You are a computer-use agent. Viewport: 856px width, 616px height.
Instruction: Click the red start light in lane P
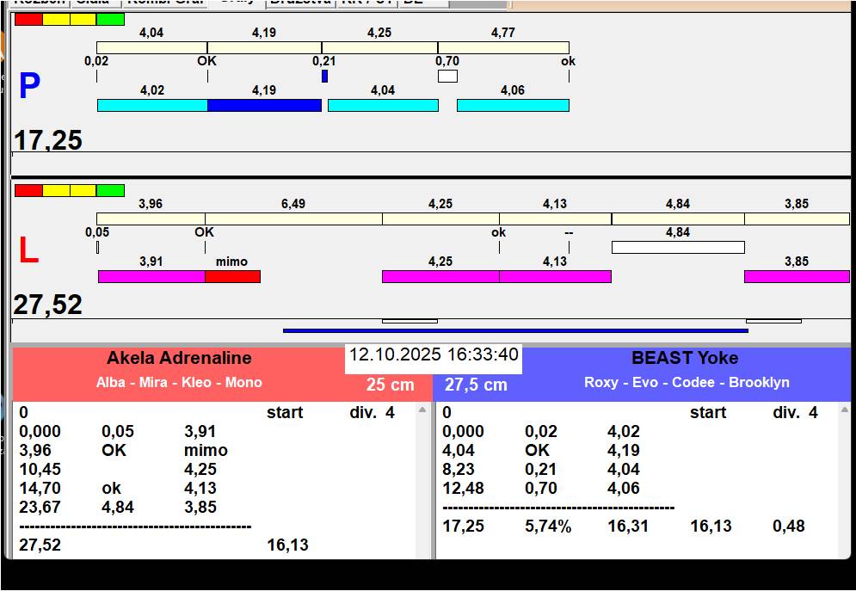point(28,19)
